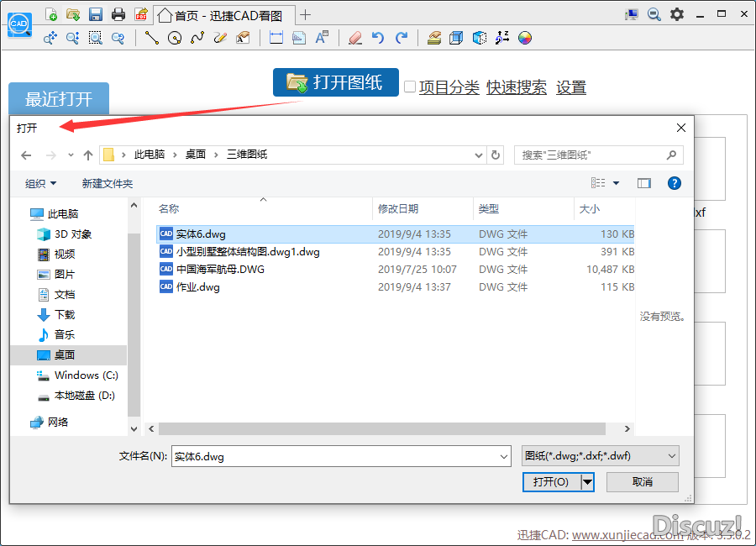Switch to the 首页 - 迅捷CAD看图 tab

[225, 15]
